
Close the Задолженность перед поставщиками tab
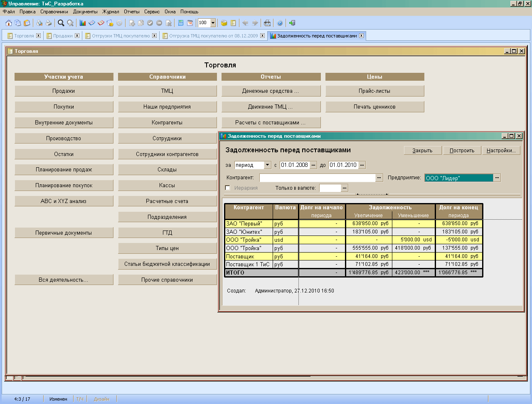coord(362,36)
